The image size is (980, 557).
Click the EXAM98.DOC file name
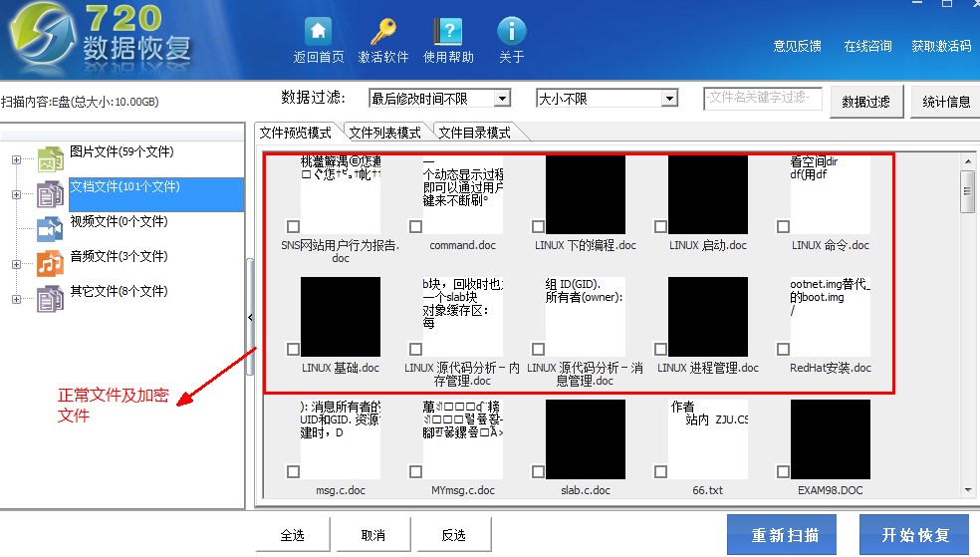coord(830,490)
